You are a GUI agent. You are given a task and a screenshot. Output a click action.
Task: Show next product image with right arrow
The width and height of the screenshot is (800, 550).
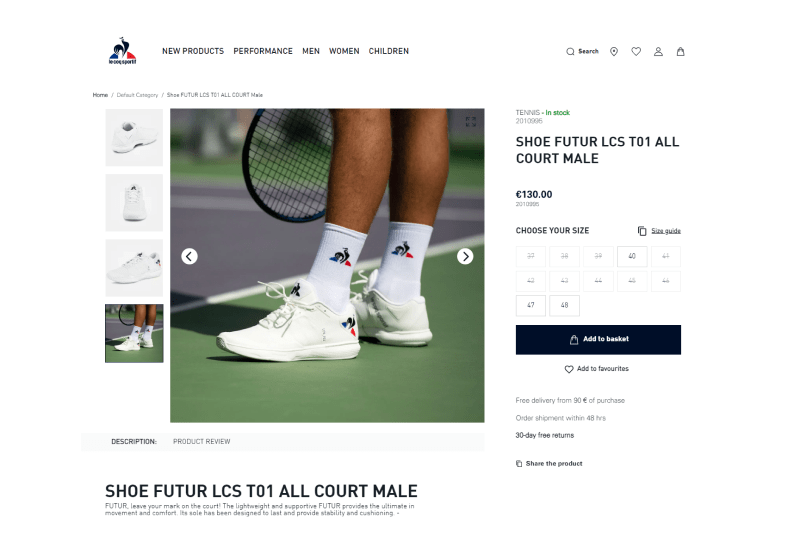point(465,256)
